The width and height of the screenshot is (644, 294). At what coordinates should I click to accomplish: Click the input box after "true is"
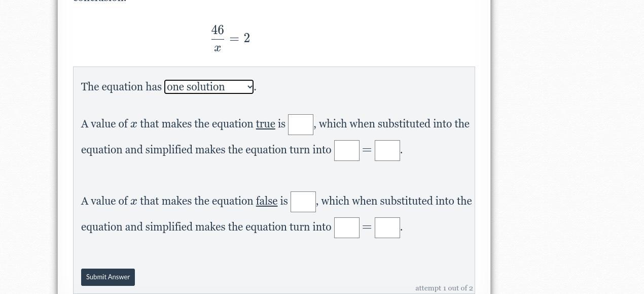pos(301,125)
